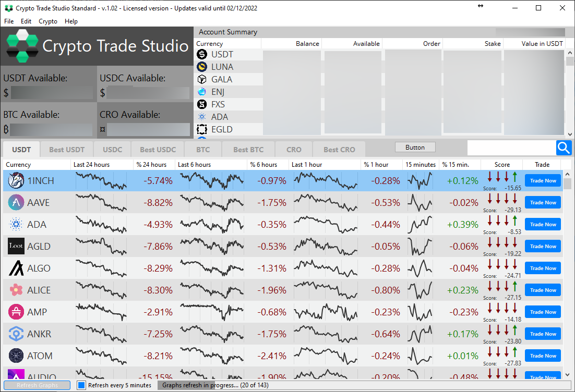Click into the search input field
This screenshot has width=575, height=392.
click(511, 148)
